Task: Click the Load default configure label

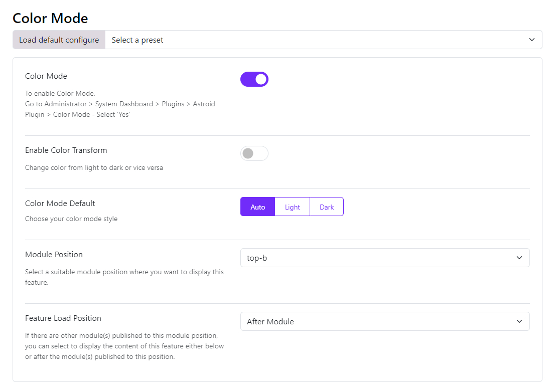Action: point(59,40)
